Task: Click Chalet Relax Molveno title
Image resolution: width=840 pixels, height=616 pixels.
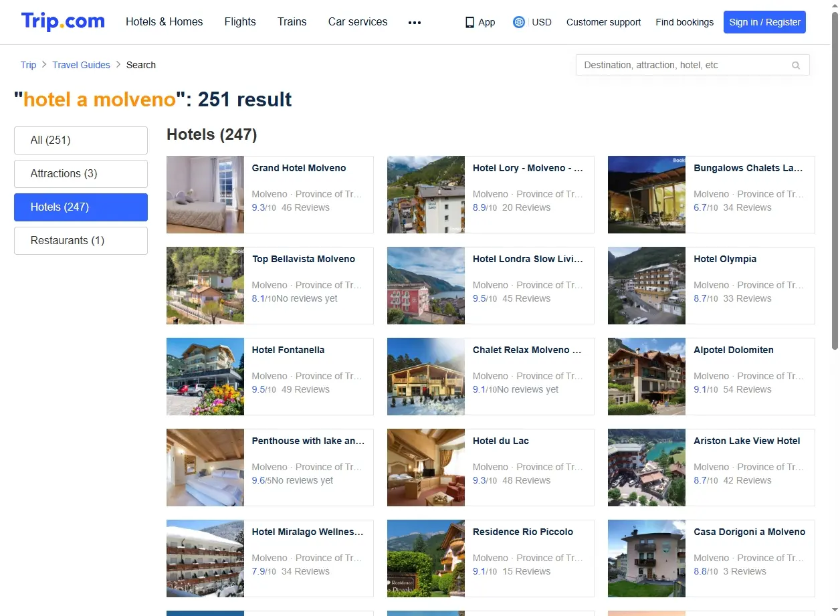Action: coord(528,350)
